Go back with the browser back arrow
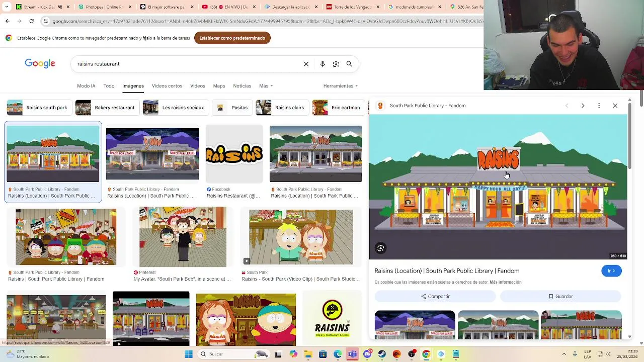 pyautogui.click(x=7, y=21)
